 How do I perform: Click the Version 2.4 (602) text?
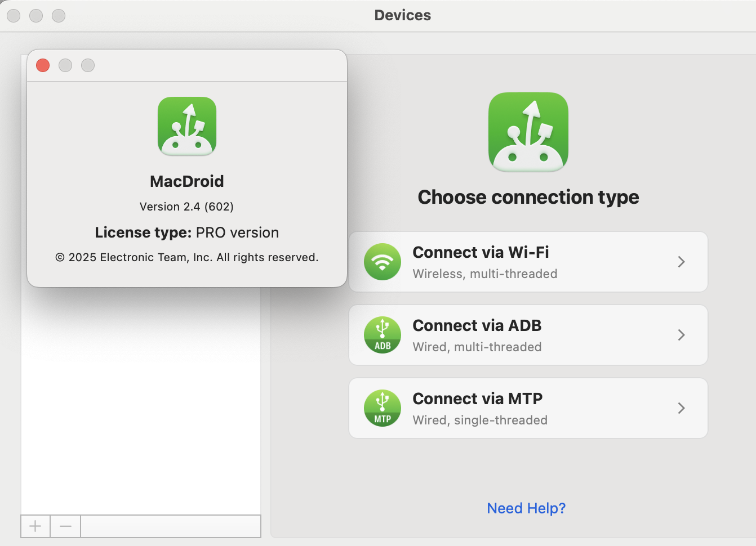(x=186, y=207)
